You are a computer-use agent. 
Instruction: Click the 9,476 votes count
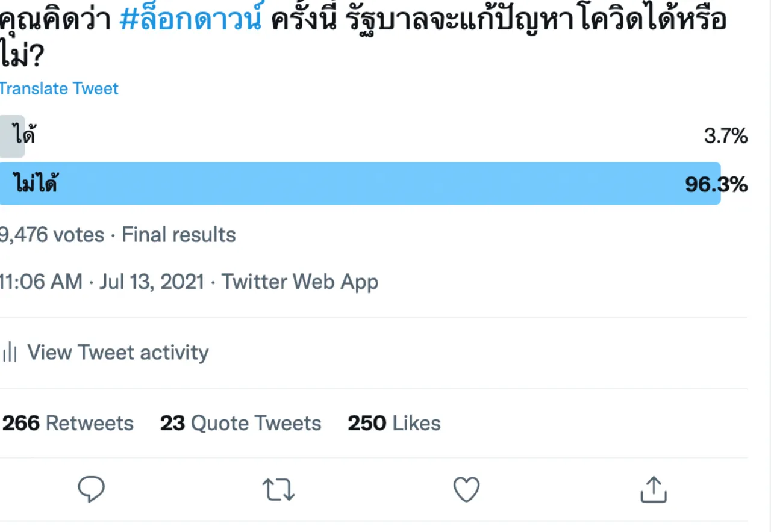tap(52, 235)
